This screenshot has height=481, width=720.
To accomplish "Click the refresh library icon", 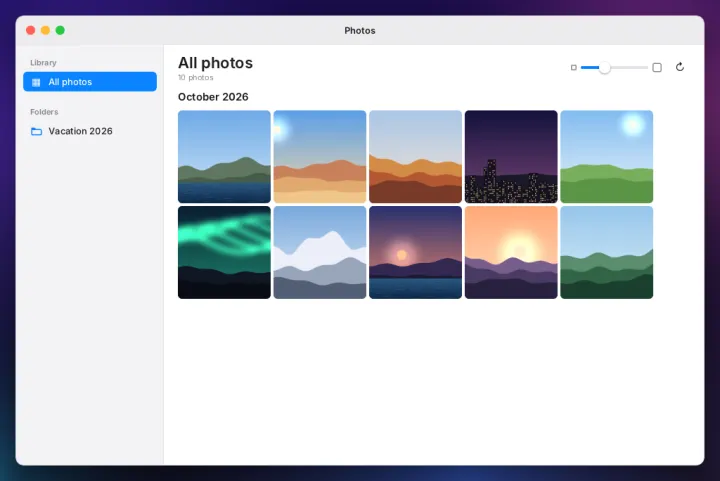I will pos(680,67).
